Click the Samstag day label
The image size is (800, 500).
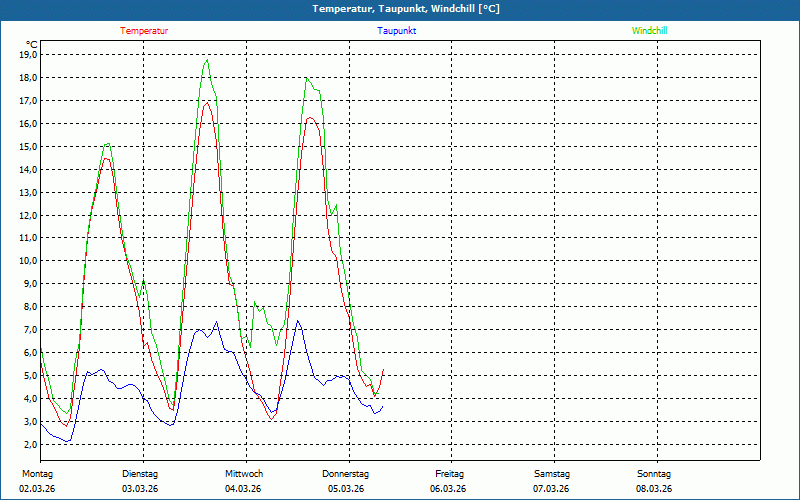click(x=551, y=474)
